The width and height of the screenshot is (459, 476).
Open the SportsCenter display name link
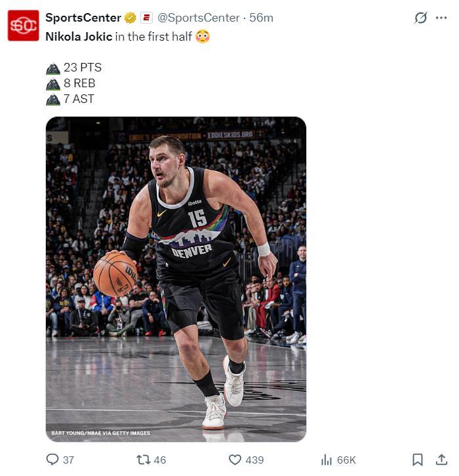83,18
